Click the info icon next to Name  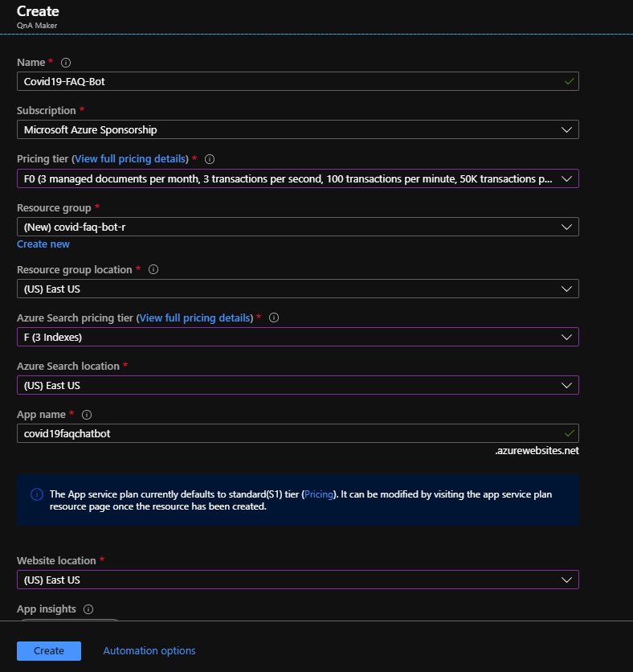[x=66, y=63]
